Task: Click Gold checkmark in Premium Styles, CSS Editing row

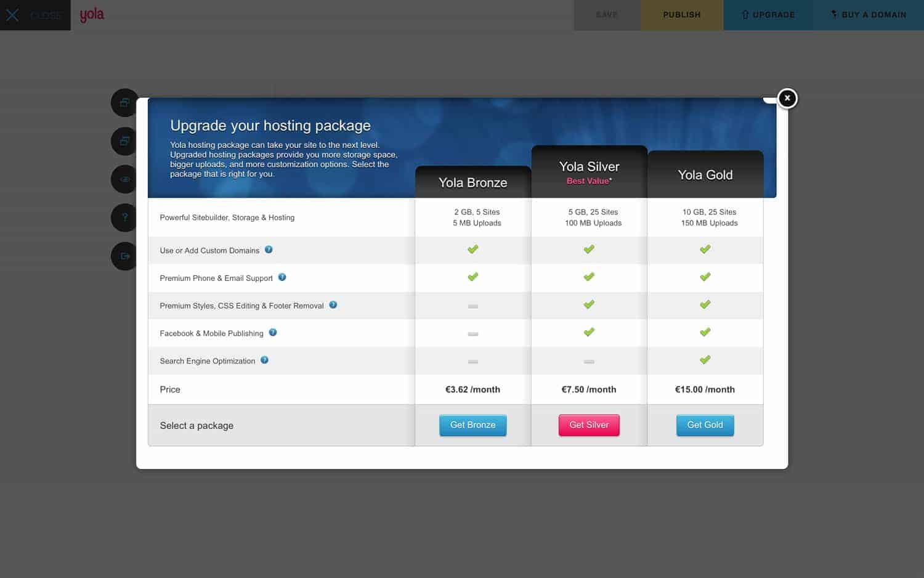Action: (705, 304)
